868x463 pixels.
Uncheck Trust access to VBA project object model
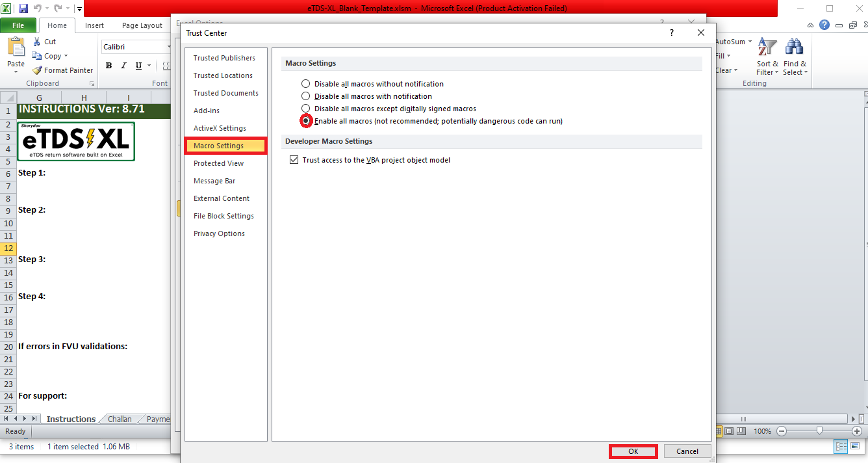coord(294,159)
